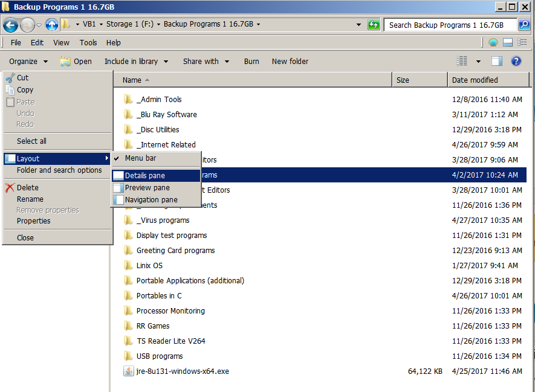The image size is (535, 392).
Task: Open the Share with dropdown
Action: (x=206, y=61)
